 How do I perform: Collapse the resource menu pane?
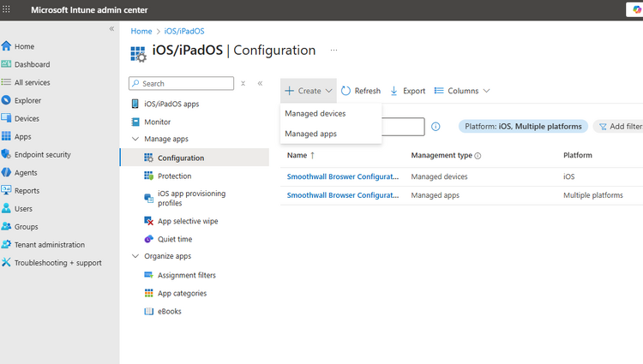pyautogui.click(x=260, y=83)
